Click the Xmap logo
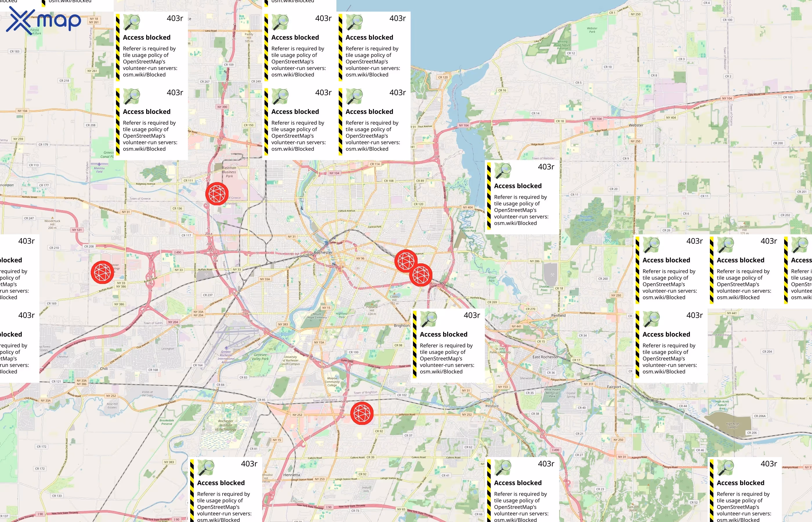Screen dimensions: 812x522 coord(44,20)
